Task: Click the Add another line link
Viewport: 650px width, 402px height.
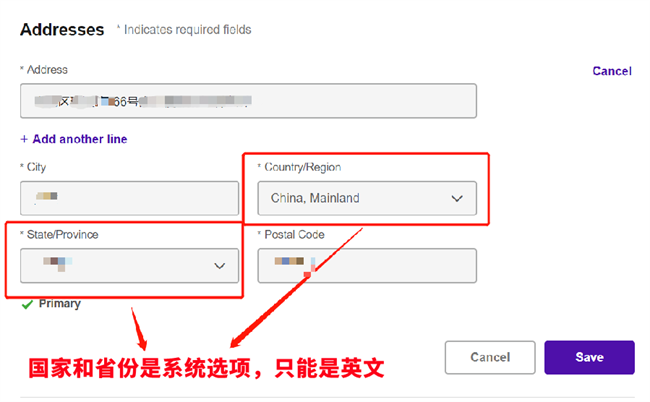Action: [80, 139]
